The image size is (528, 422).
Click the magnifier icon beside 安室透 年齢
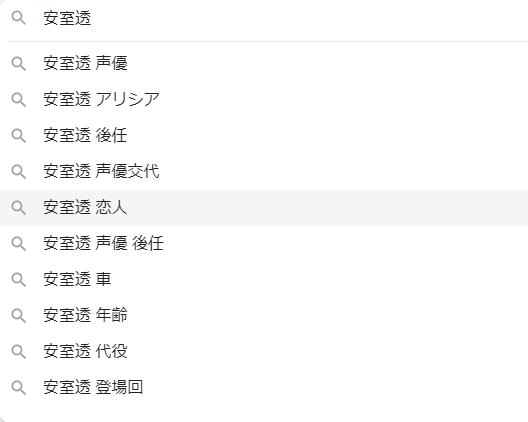(19, 316)
